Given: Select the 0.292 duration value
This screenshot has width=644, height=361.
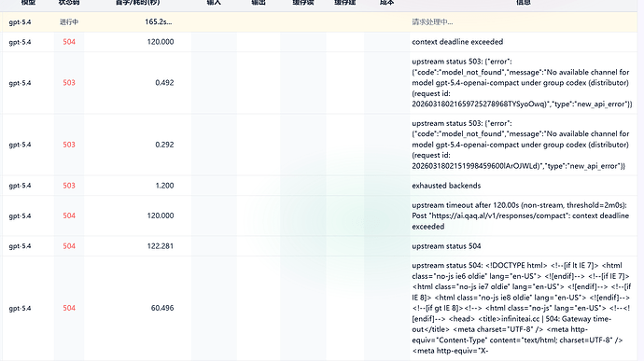Looking at the screenshot, I should pos(164,145).
